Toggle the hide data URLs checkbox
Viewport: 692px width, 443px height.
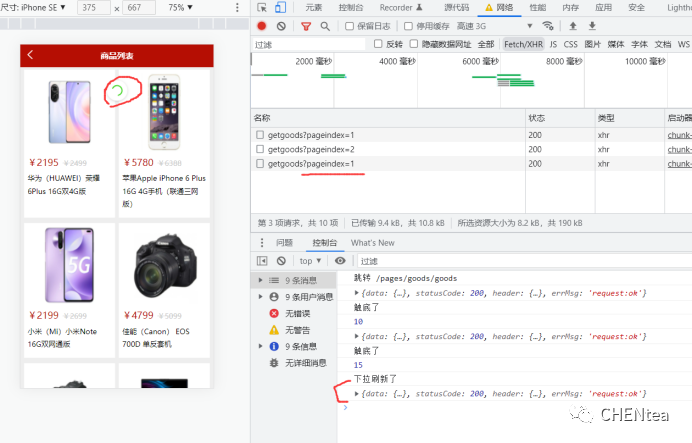click(414, 44)
